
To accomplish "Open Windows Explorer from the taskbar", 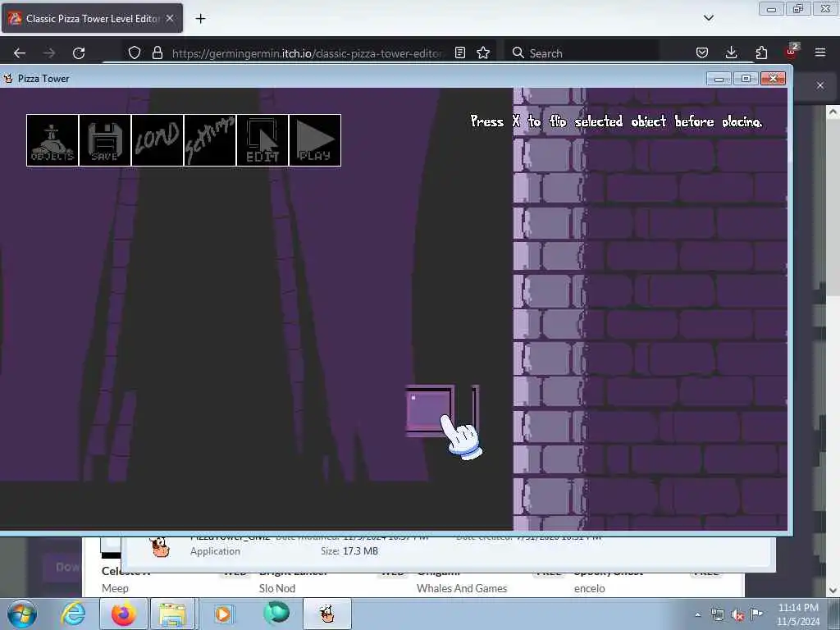I will tap(172, 614).
